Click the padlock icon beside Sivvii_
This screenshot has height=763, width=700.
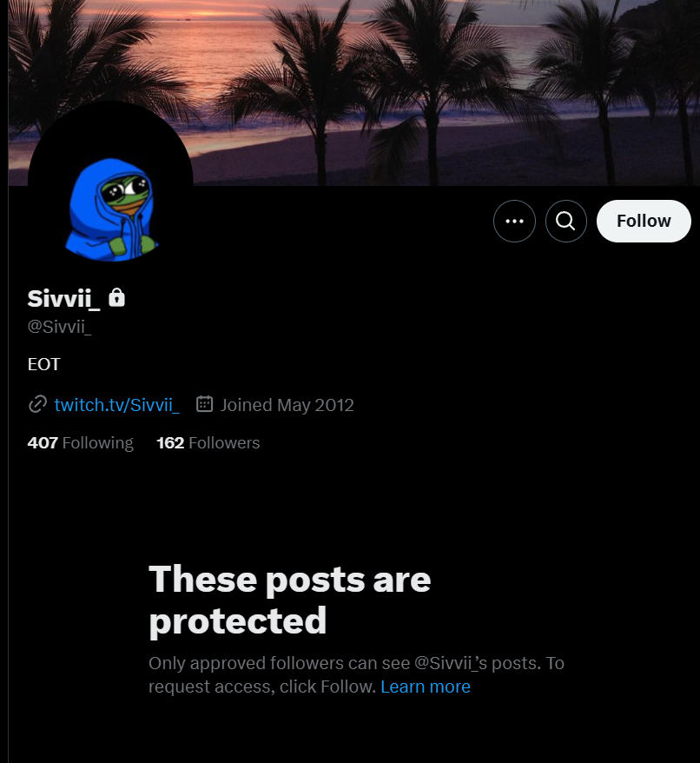pos(116,297)
